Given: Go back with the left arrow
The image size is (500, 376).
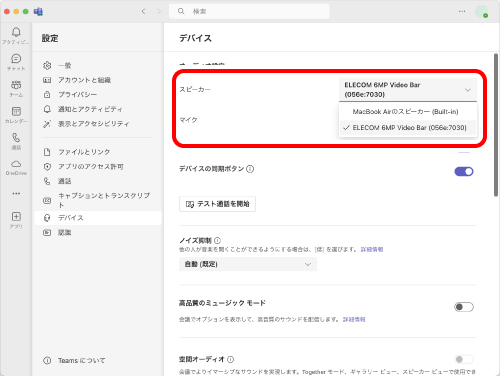Looking at the screenshot, I should (143, 11).
